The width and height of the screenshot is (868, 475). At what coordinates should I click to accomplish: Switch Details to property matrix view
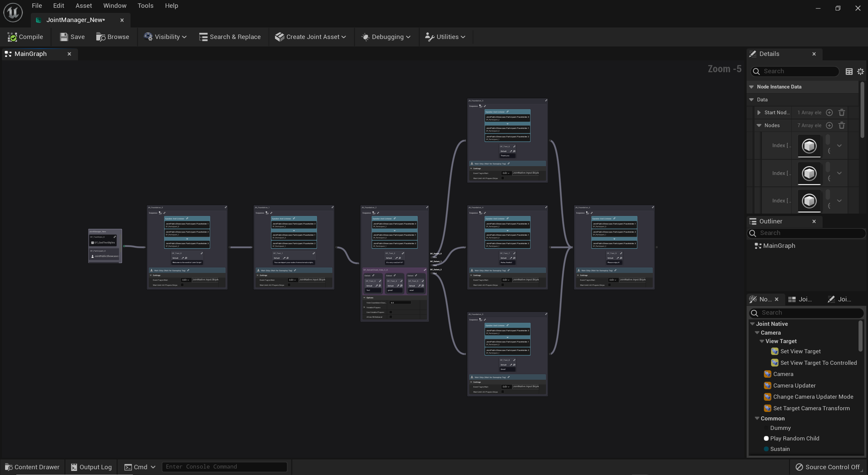849,72
